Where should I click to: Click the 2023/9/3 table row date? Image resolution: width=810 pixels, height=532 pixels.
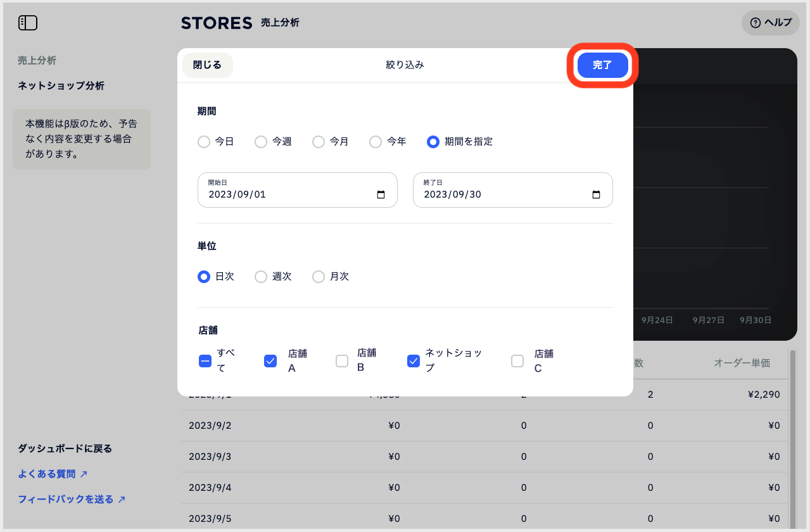click(x=210, y=457)
